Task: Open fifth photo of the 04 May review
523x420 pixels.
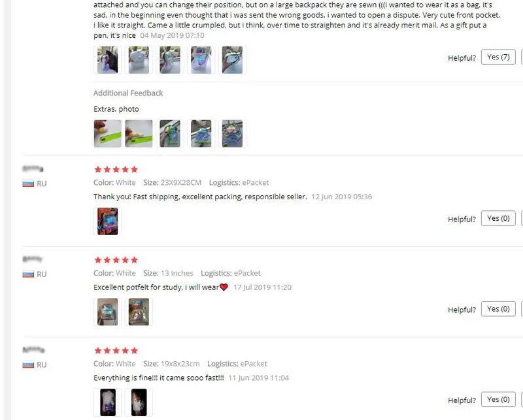Action: (x=232, y=60)
